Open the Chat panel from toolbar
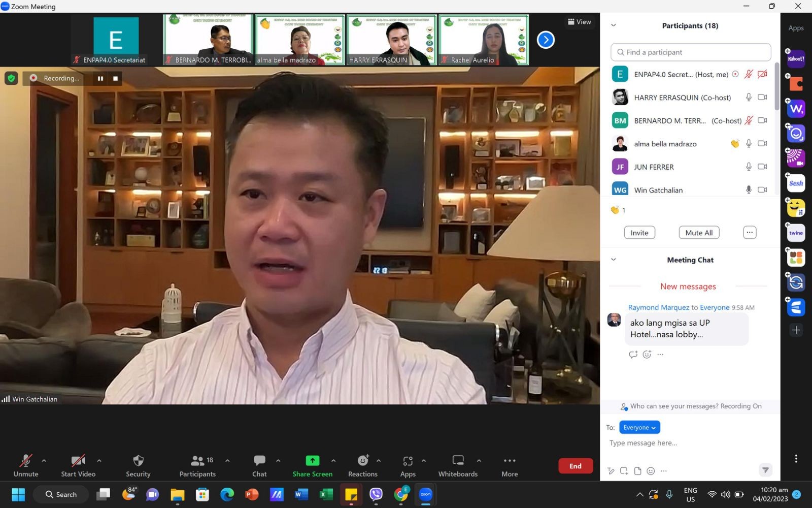This screenshot has height=508, width=812. (x=259, y=466)
